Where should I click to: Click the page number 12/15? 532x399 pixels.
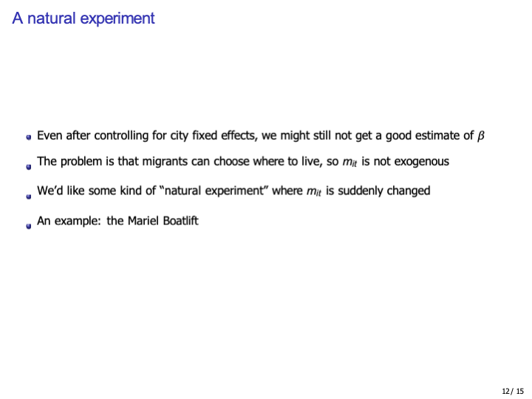(512, 390)
